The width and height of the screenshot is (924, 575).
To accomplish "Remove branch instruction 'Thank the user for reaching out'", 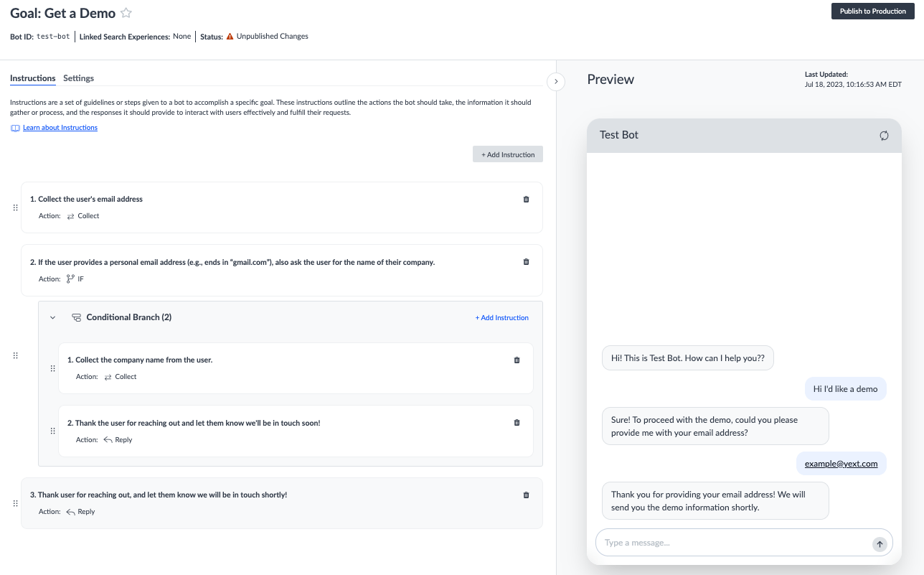I will tap(517, 423).
